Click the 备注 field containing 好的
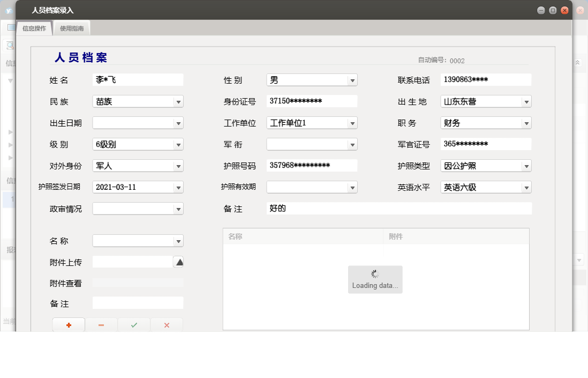Image resolution: width=588 pixels, height=378 pixels. pyautogui.click(x=399, y=209)
